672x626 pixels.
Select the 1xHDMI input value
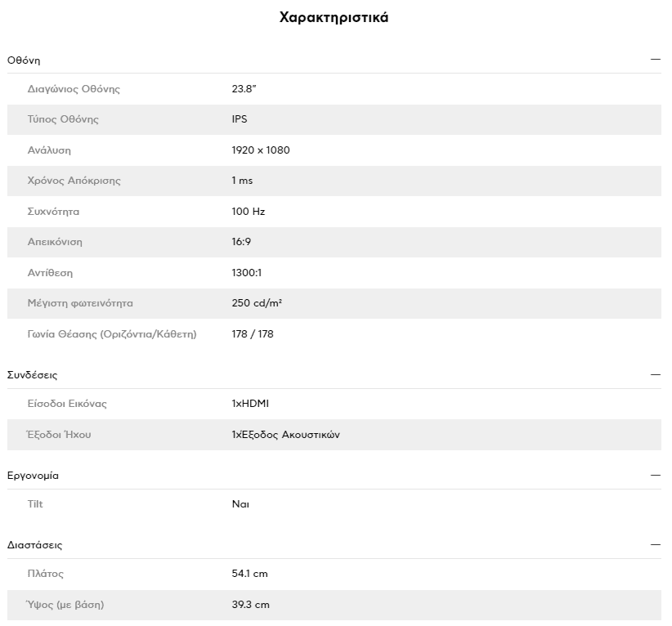tap(250, 403)
